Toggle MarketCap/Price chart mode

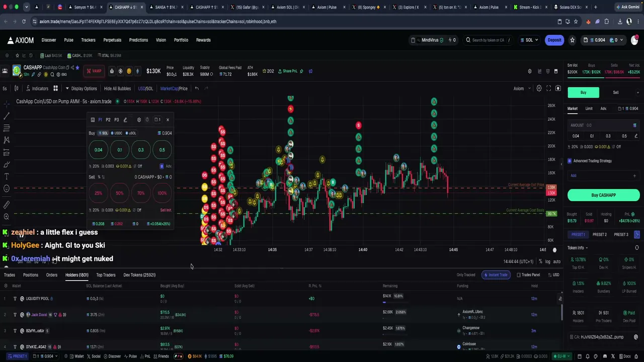(174, 88)
